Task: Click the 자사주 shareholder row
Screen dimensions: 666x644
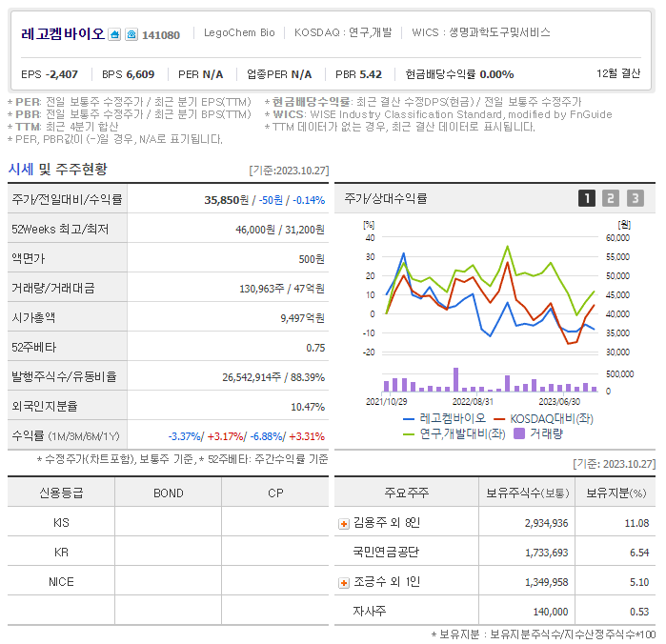Action: (x=494, y=611)
